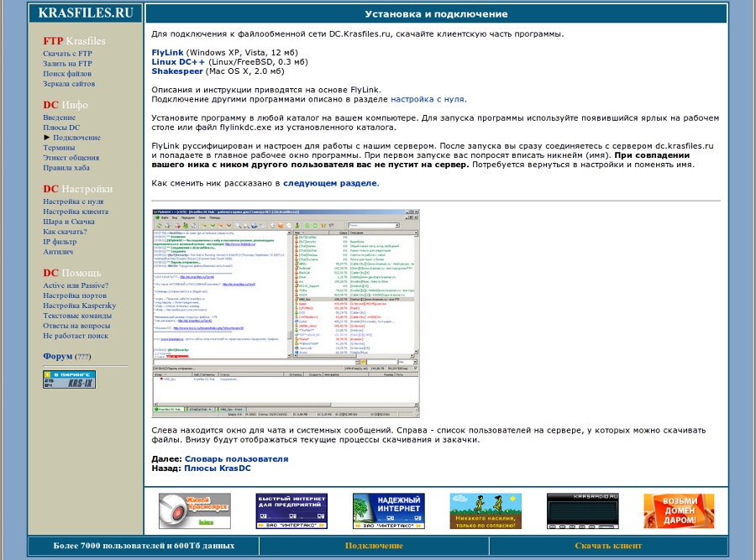
Task: Click 'Скачать клиент' in footer bar
Action: (x=608, y=546)
